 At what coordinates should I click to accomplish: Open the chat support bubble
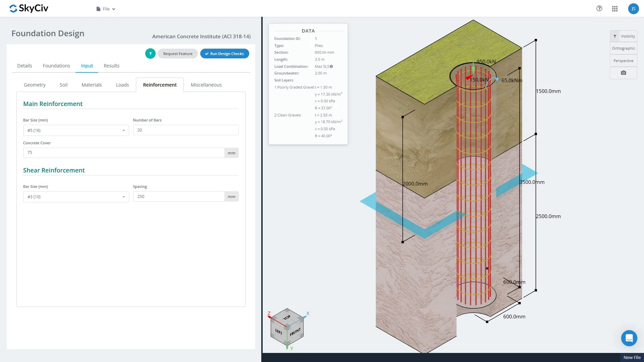click(629, 338)
